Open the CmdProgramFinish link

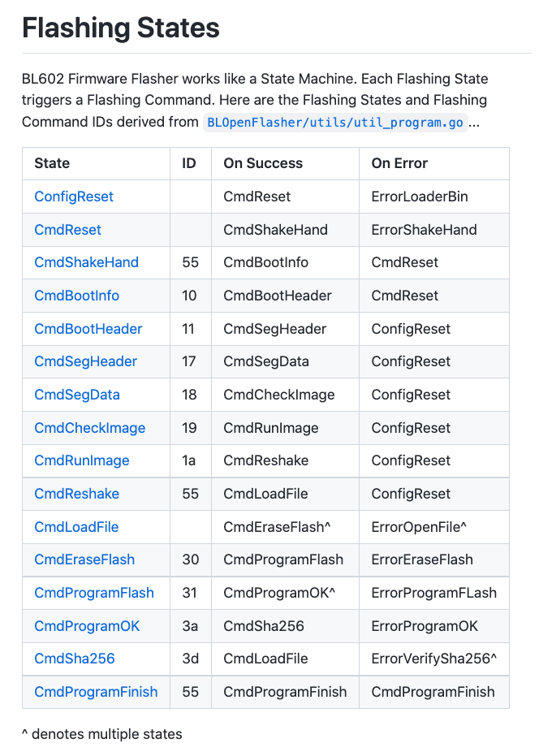pyautogui.click(x=96, y=692)
